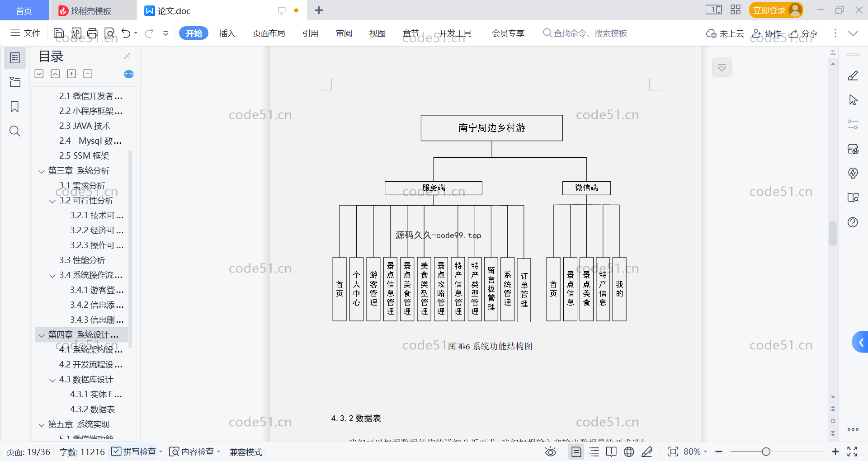Redo the last action
Image resolution: width=868 pixels, height=461 pixels.
coord(149,33)
